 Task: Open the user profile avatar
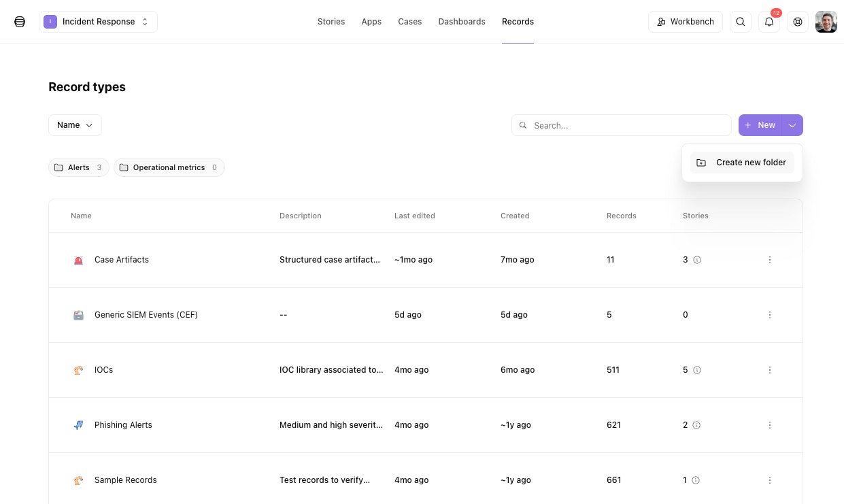(826, 22)
